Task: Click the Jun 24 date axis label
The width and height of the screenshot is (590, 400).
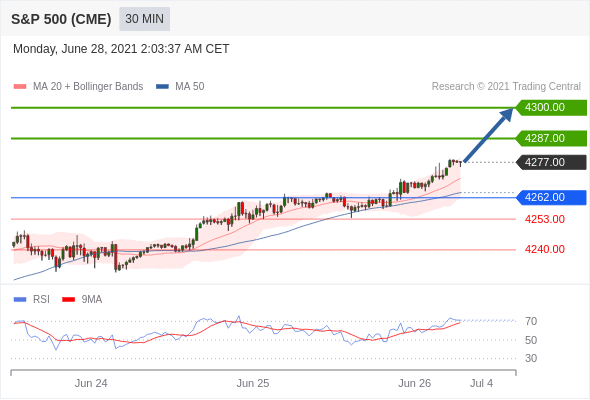Action: [x=91, y=383]
